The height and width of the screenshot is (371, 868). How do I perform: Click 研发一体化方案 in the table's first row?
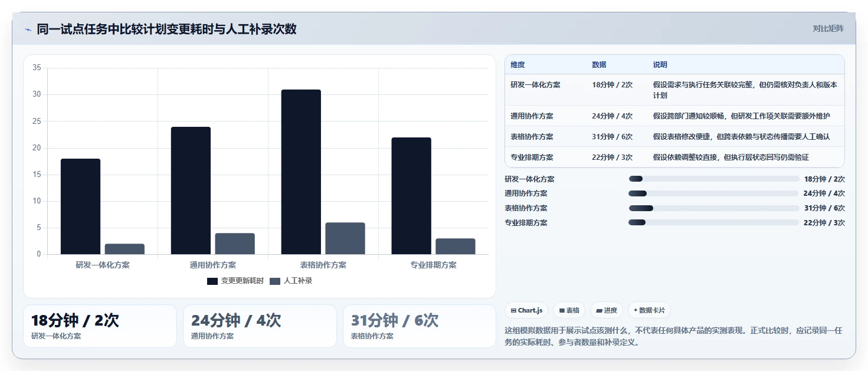coord(535,85)
